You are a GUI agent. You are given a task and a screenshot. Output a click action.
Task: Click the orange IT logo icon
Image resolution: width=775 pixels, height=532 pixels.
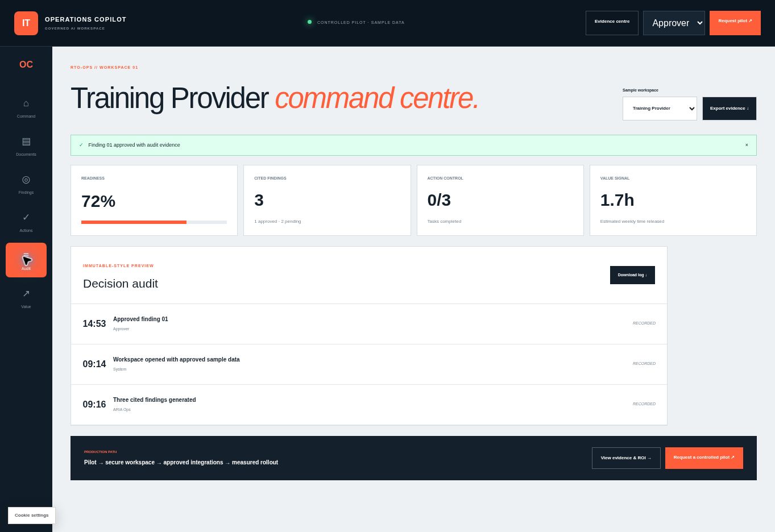[26, 23]
